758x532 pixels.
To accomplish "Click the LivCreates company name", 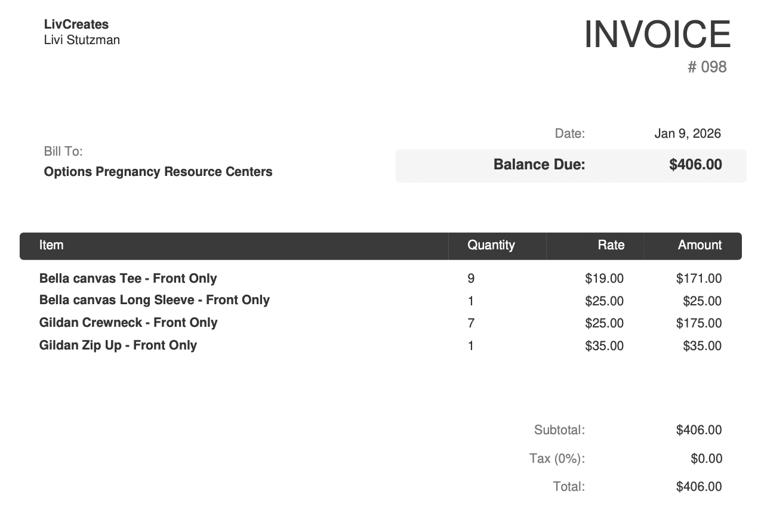I will tap(76, 24).
